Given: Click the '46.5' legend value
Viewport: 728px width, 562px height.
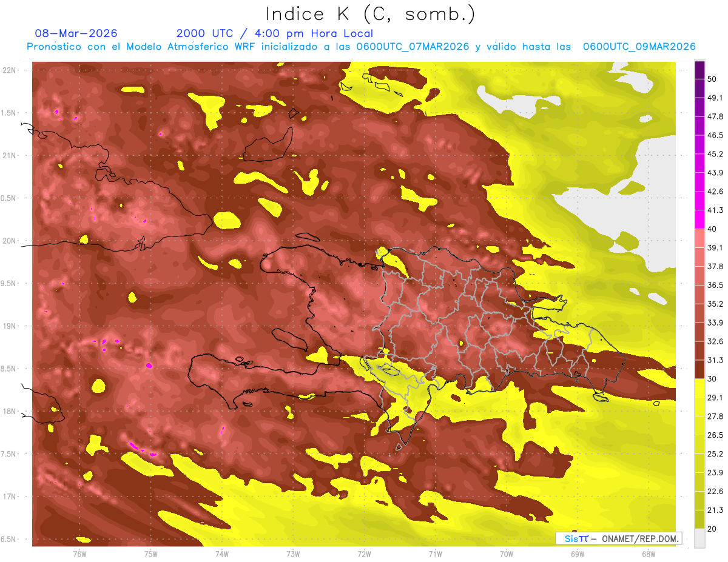Looking at the screenshot, I should [715, 135].
